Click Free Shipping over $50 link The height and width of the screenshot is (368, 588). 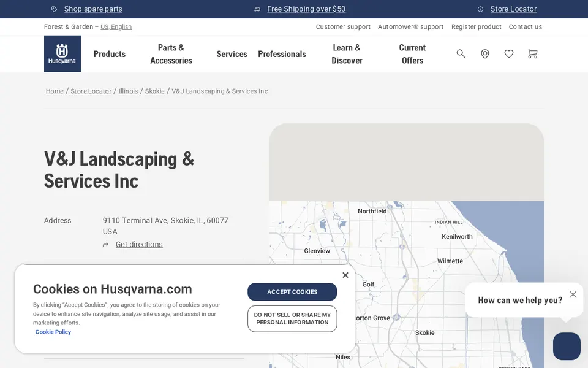pyautogui.click(x=306, y=9)
